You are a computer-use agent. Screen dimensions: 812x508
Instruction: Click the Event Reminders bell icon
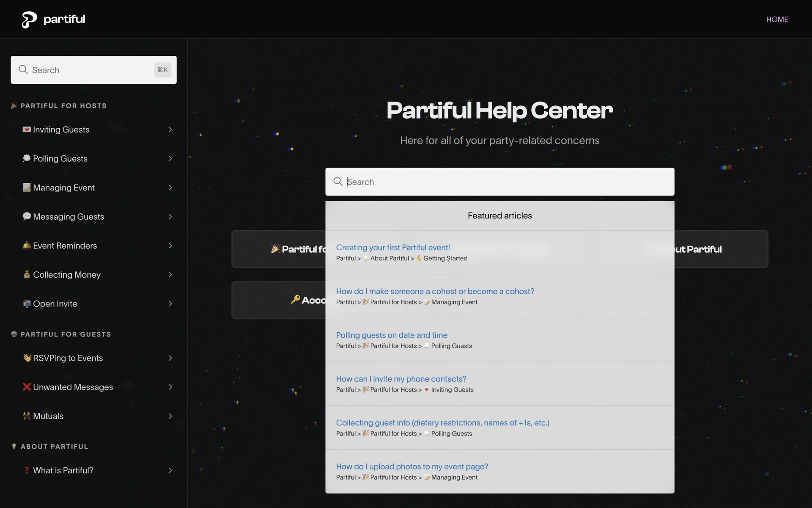tap(27, 246)
